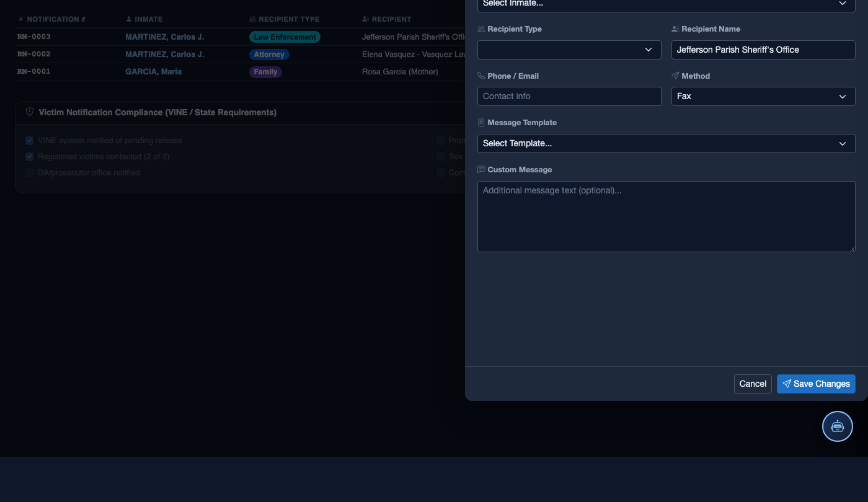Focus the Recipient Name input field
This screenshot has height=502, width=868.
tap(763, 50)
